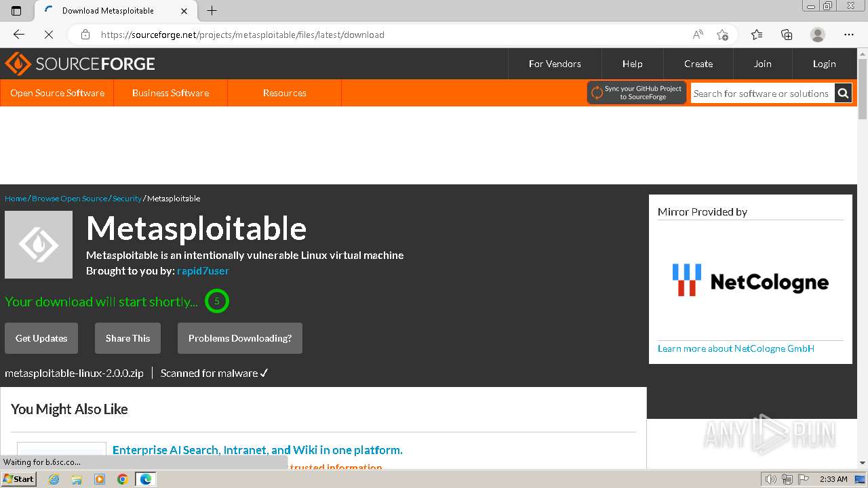This screenshot has width=868, height=488.
Task: Click the Edge taskbar icon
Action: click(146, 479)
